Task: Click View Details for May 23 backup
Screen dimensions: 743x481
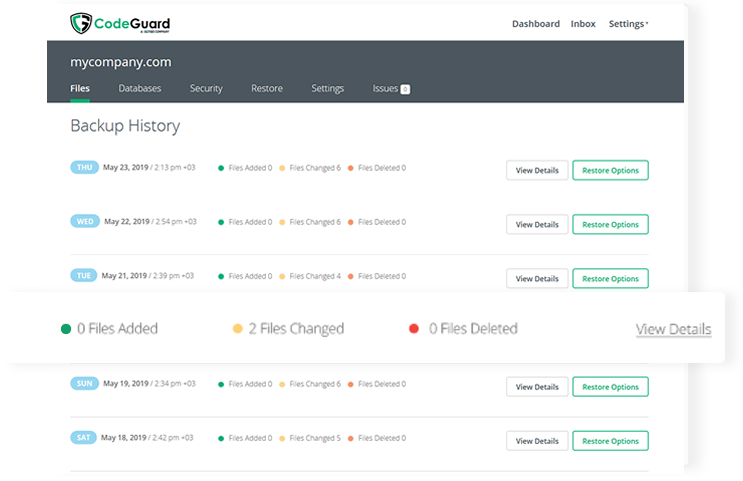Action: (537, 170)
